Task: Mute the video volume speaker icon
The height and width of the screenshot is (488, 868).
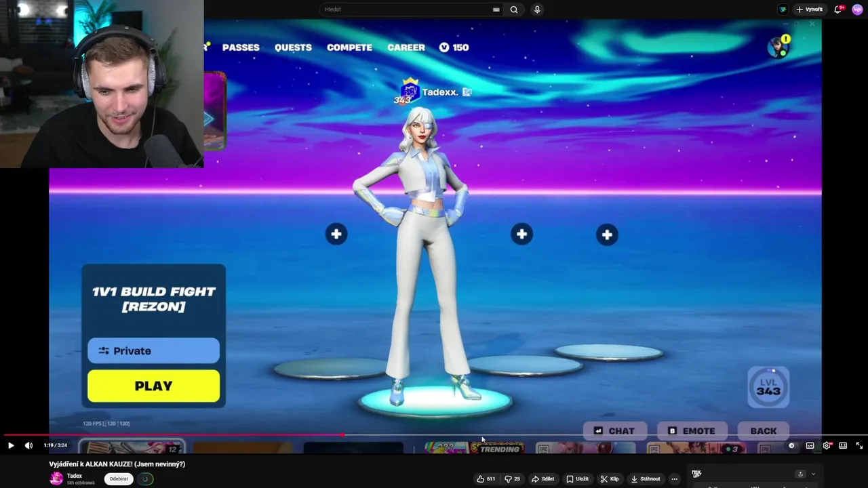Action: [28, 445]
